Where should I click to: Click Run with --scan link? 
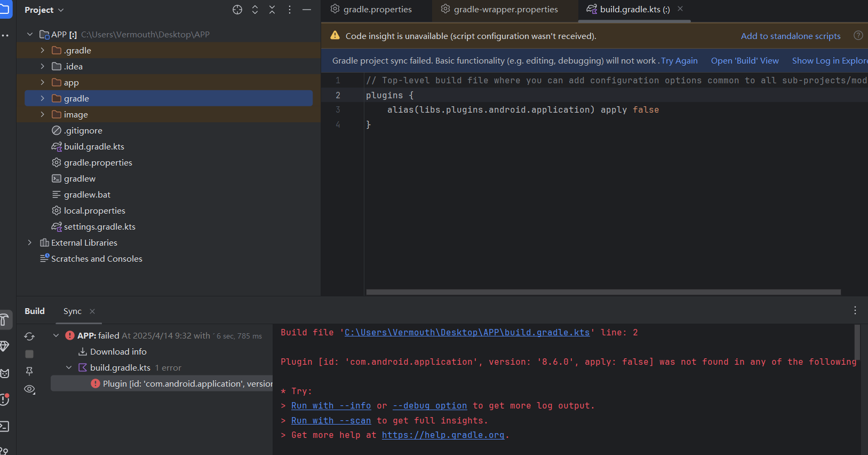331,421
